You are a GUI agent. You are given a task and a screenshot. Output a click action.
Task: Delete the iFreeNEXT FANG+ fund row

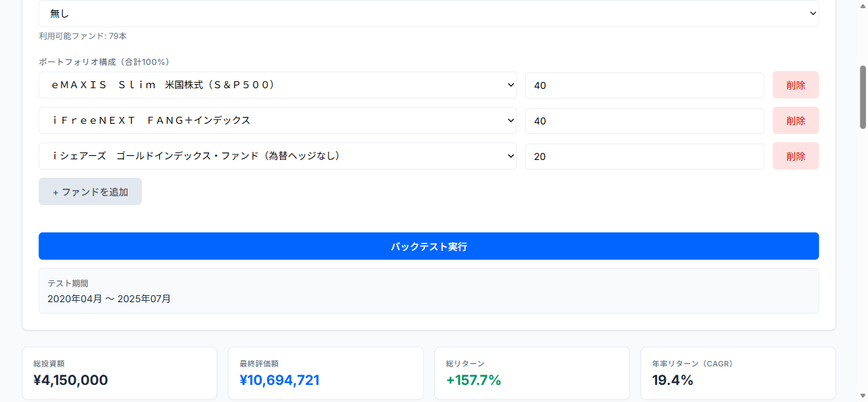pos(796,120)
